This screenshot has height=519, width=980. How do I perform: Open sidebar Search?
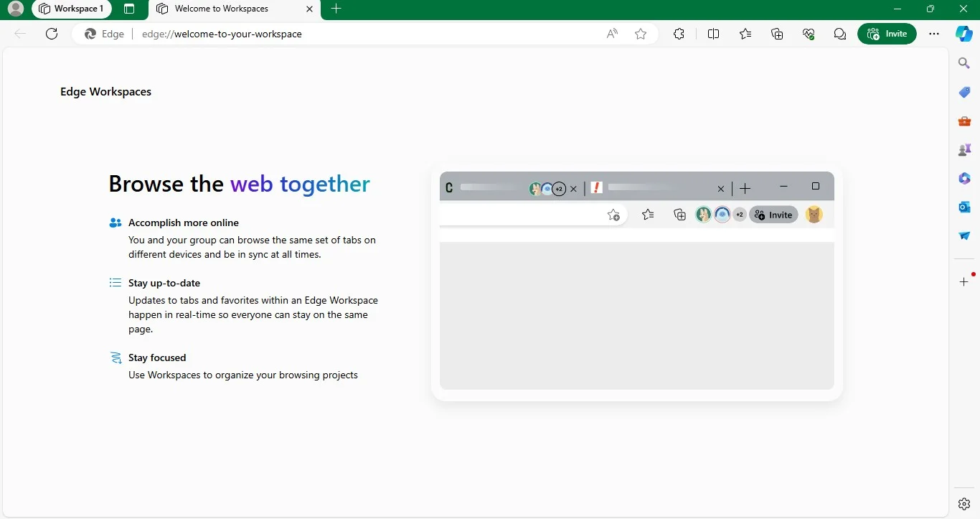[964, 63]
